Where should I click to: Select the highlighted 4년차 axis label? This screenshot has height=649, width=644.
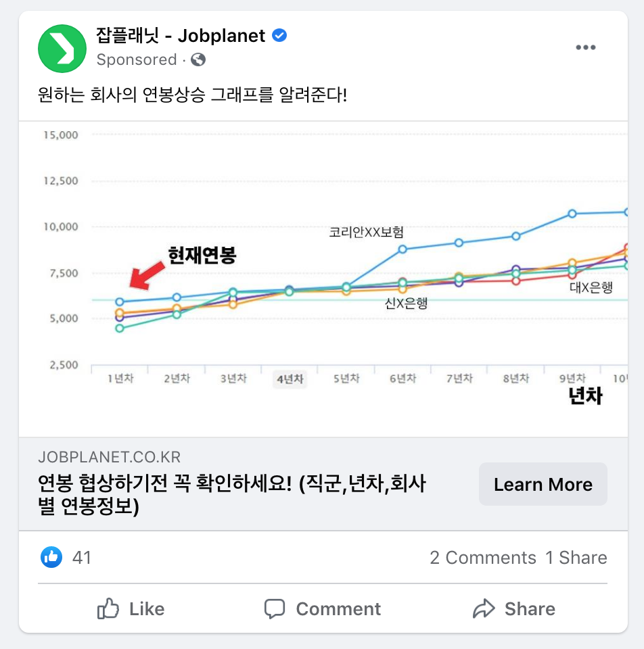pyautogui.click(x=290, y=379)
